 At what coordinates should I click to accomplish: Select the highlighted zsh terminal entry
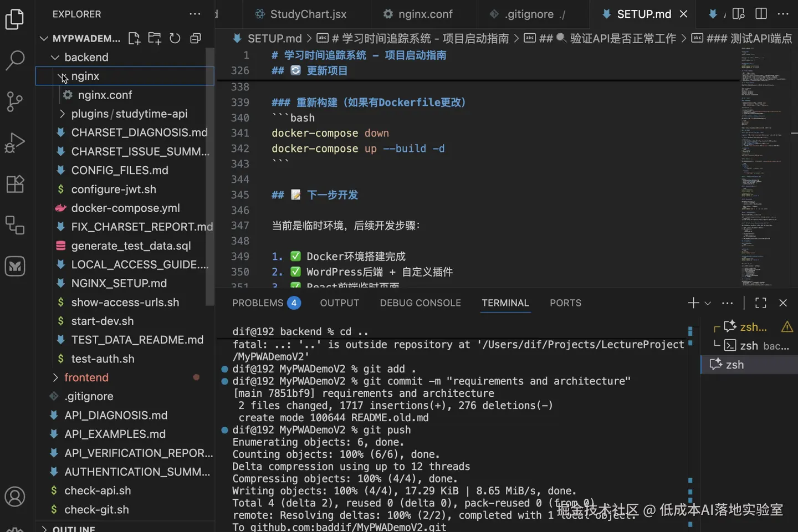coord(749,365)
